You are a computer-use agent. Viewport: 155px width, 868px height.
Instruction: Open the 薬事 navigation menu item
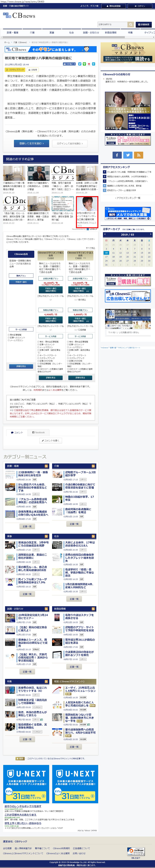[x=51, y=33]
